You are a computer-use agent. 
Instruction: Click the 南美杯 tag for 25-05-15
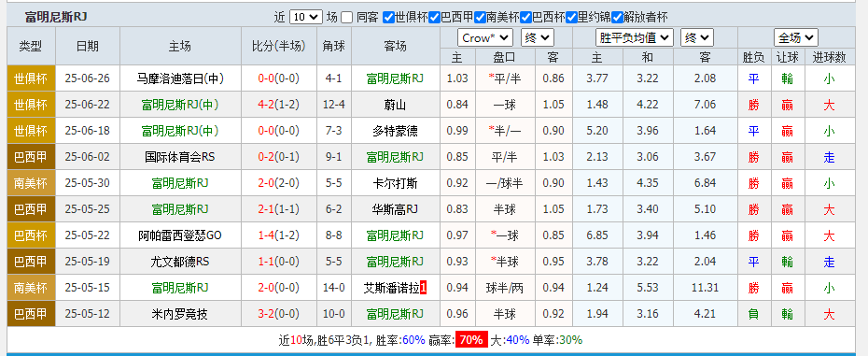click(31, 288)
